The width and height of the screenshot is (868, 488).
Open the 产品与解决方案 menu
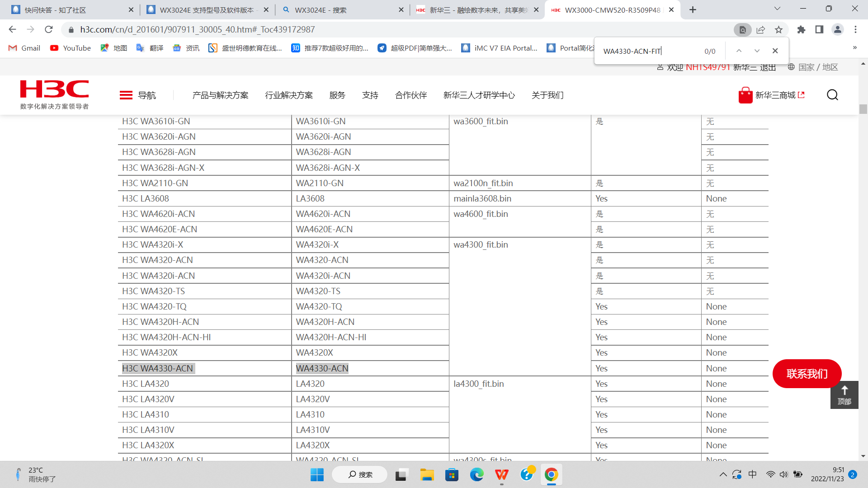[220, 95]
